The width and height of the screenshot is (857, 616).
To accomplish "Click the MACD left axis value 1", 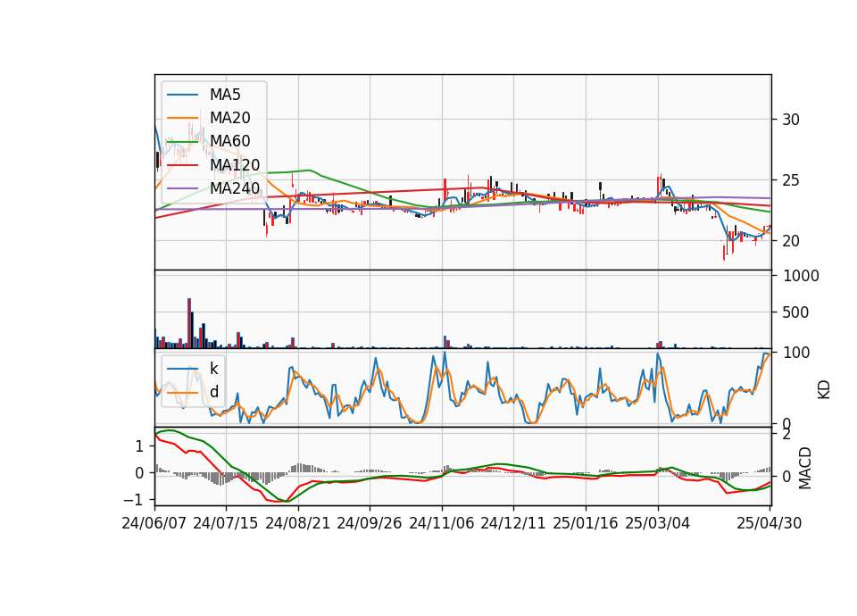I will click(x=139, y=446).
